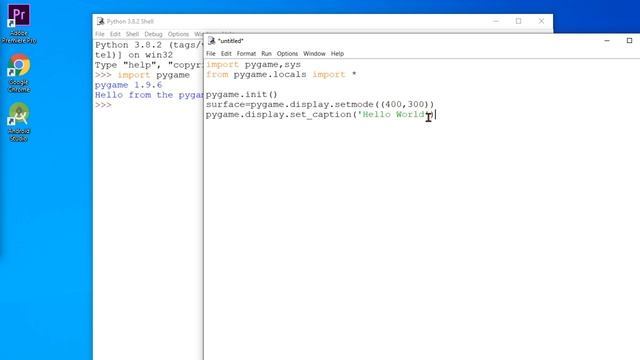Viewport: 640px width, 360px height.
Task: Open the Help menu in untitled editor
Action: [337, 53]
